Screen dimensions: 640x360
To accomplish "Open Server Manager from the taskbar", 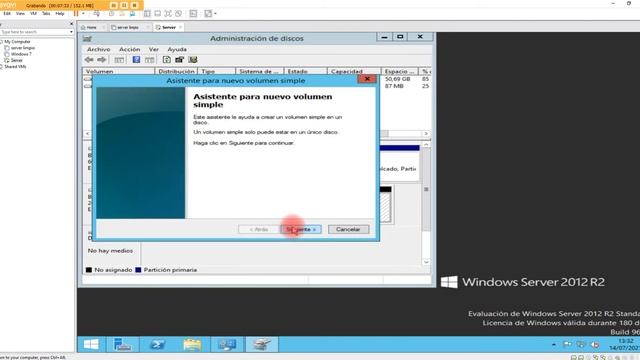I will point(122,344).
